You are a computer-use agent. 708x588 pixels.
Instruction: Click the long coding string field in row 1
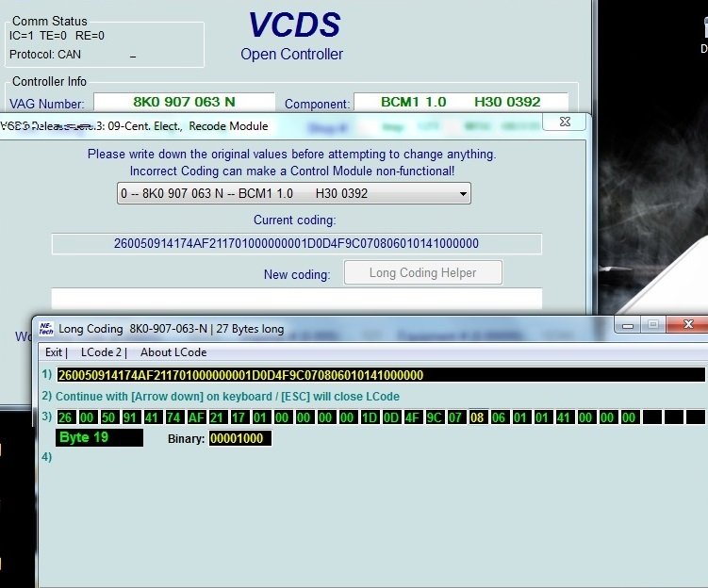click(x=381, y=375)
